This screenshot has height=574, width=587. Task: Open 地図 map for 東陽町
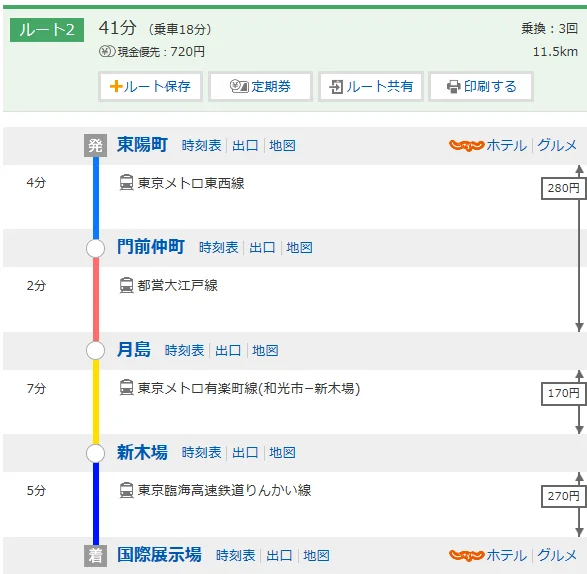(x=282, y=145)
